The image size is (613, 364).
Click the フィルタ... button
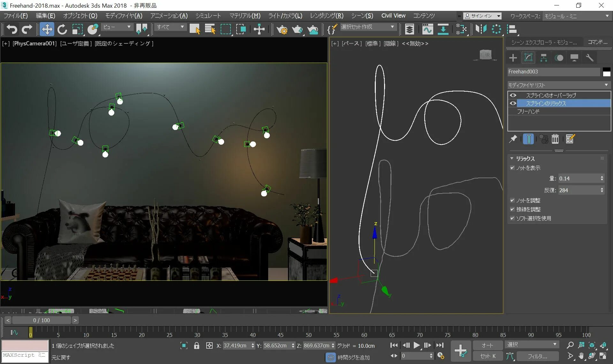pyautogui.click(x=538, y=356)
